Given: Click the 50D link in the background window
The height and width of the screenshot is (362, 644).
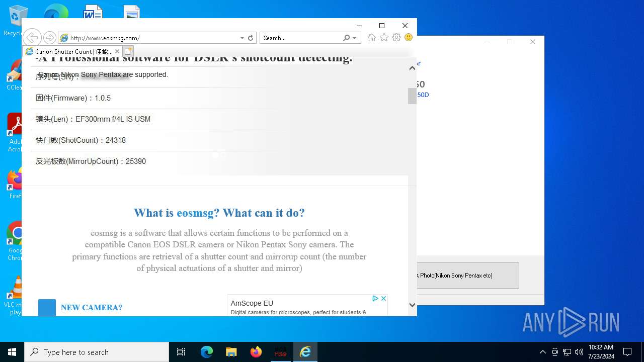Looking at the screenshot, I should 423,95.
